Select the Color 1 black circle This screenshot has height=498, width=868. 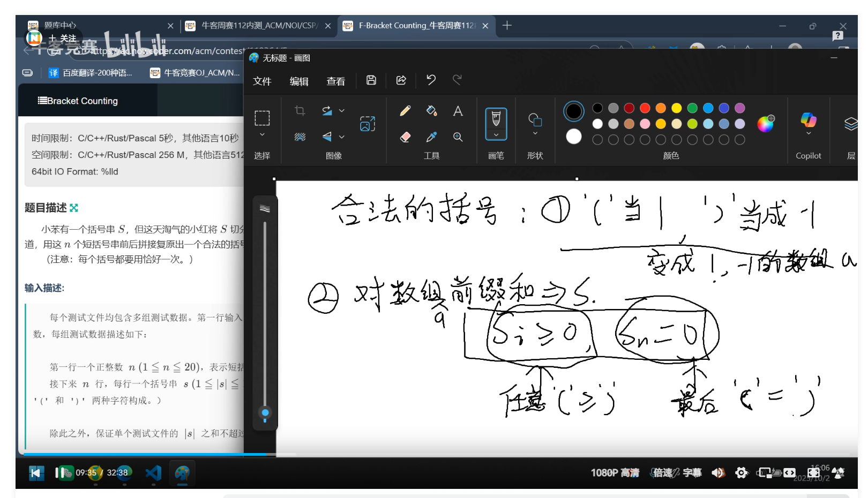[x=574, y=111]
